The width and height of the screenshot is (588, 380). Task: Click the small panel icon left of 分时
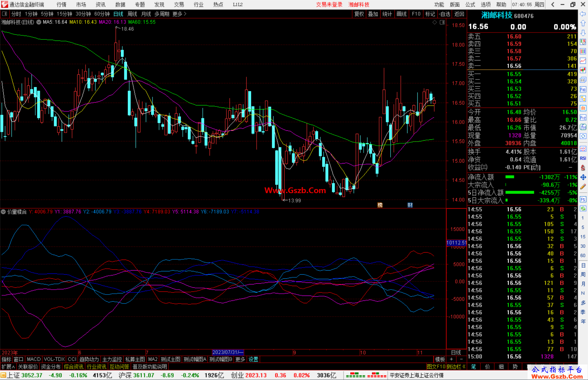4,14
